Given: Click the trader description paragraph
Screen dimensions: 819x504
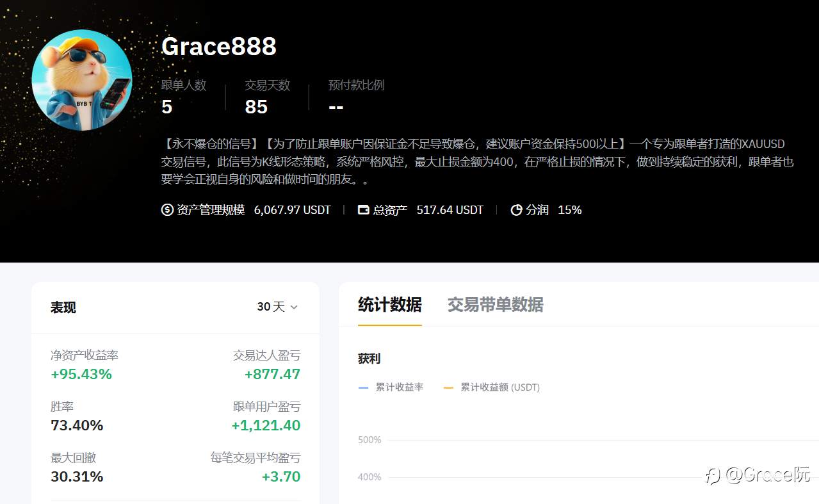Looking at the screenshot, I should click(x=477, y=161).
